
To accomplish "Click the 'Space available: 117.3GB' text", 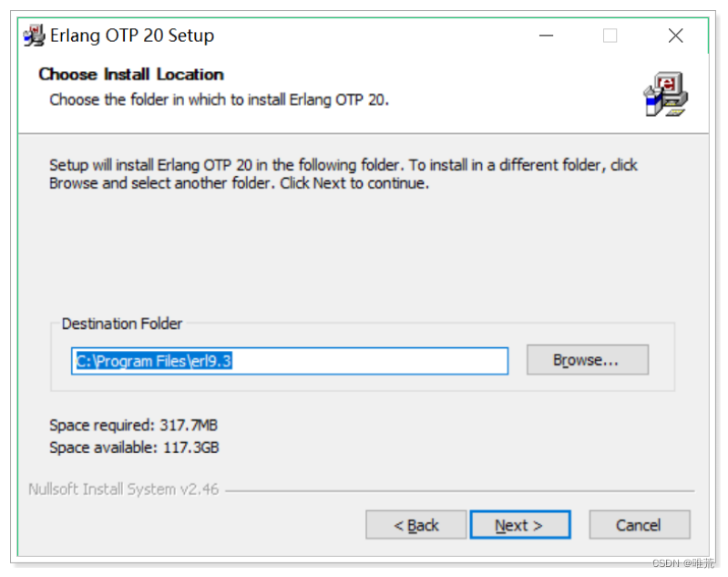I will [x=134, y=448].
